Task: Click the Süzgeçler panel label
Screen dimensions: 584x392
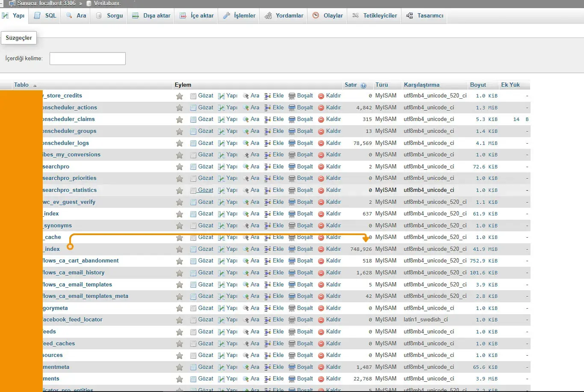Action: (19, 38)
